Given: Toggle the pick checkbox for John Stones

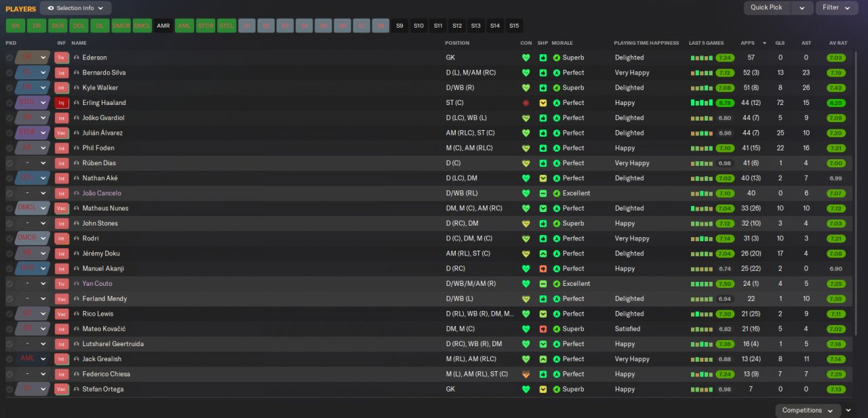Looking at the screenshot, I should [9, 224].
